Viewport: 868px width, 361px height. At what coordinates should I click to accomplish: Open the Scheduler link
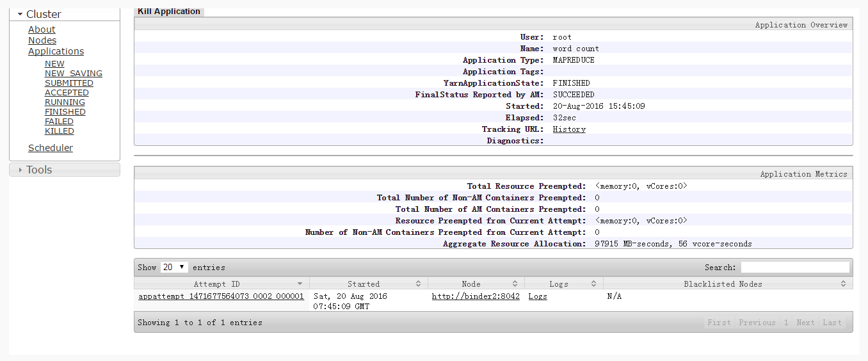click(x=51, y=148)
